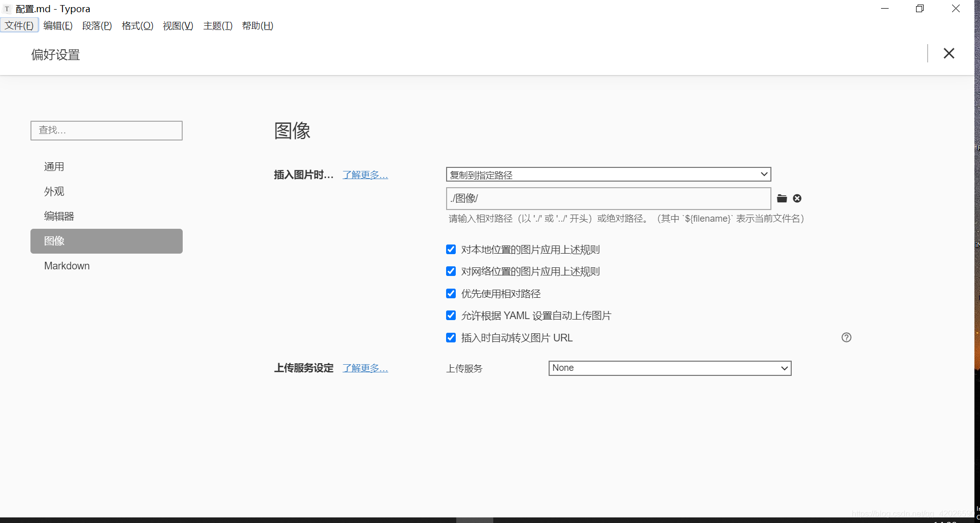The height and width of the screenshot is (523, 980).
Task: Close the preferences panel
Action: pyautogui.click(x=949, y=53)
